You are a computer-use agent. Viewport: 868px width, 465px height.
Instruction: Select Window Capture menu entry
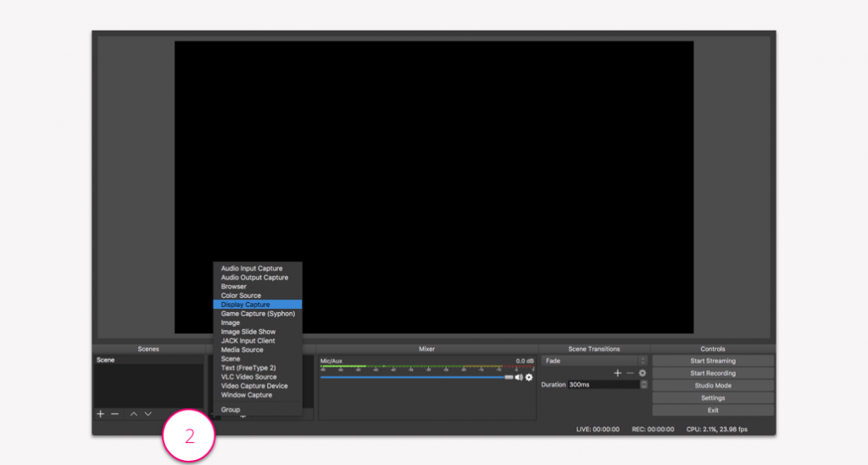[258, 395]
